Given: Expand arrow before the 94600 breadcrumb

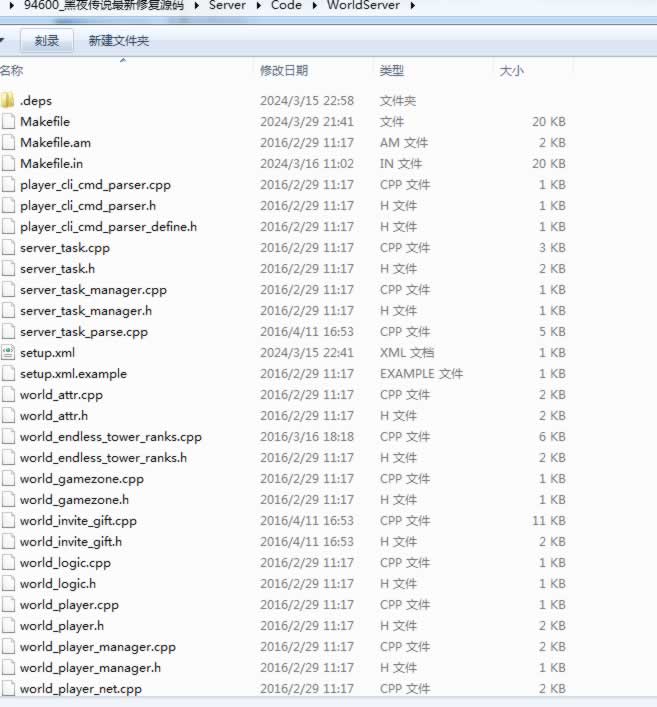Looking at the screenshot, I should pyautogui.click(x=12, y=6).
